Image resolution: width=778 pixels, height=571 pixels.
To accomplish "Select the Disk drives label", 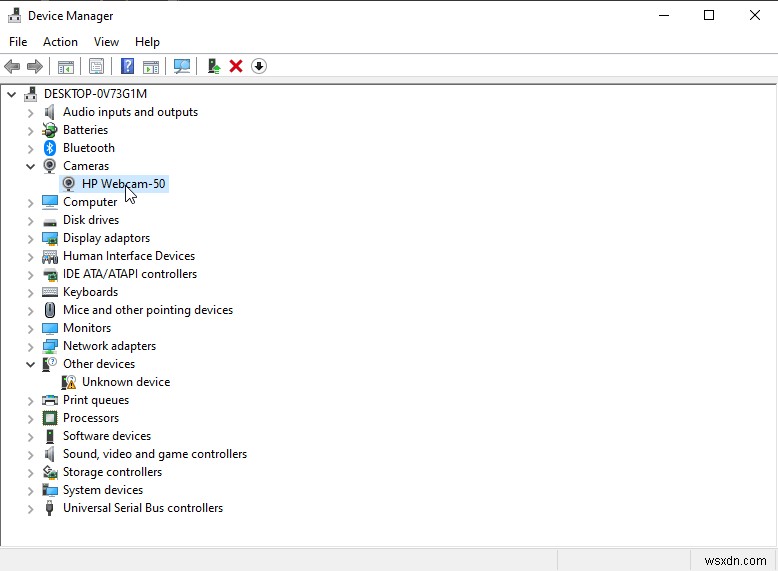I will 91,220.
